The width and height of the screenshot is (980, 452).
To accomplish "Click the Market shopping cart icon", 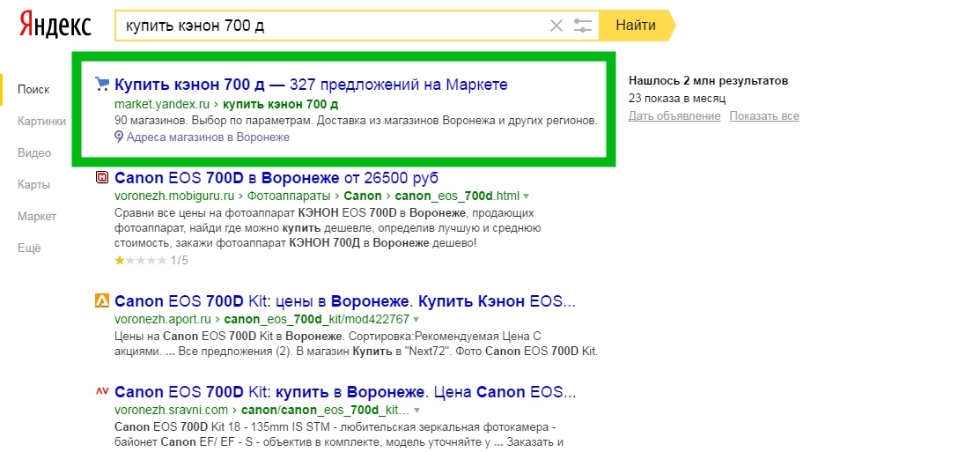I will (x=102, y=83).
